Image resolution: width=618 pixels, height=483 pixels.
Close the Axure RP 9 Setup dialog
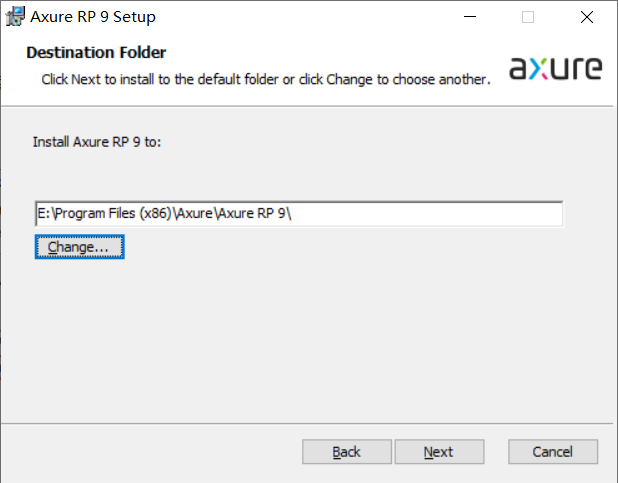pyautogui.click(x=586, y=17)
